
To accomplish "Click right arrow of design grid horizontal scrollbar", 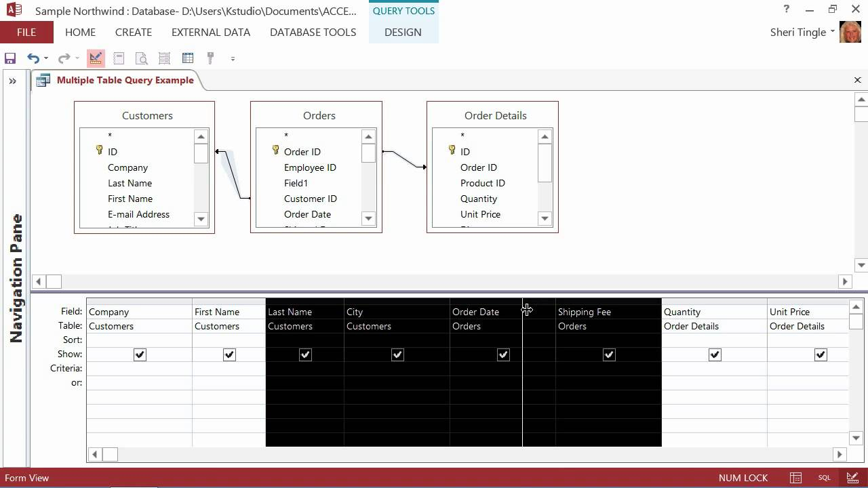I will coord(840,455).
